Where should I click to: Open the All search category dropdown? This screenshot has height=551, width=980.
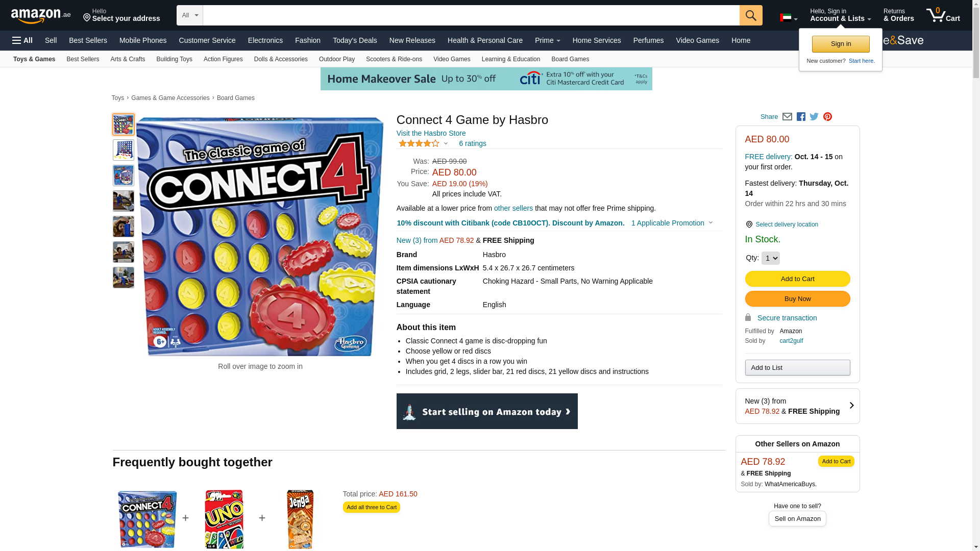click(x=189, y=15)
